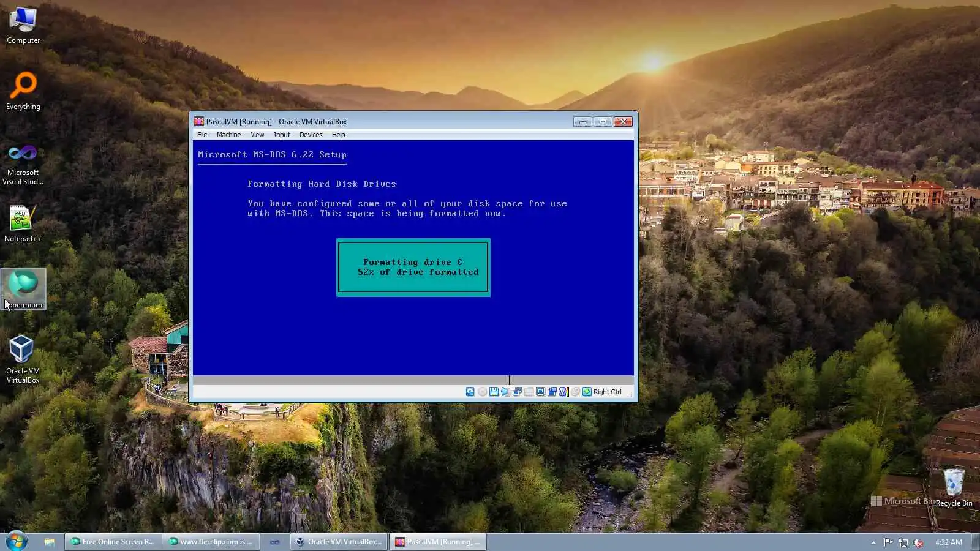Select the Oracle VM VirtualBox desktop icon

[x=23, y=359]
